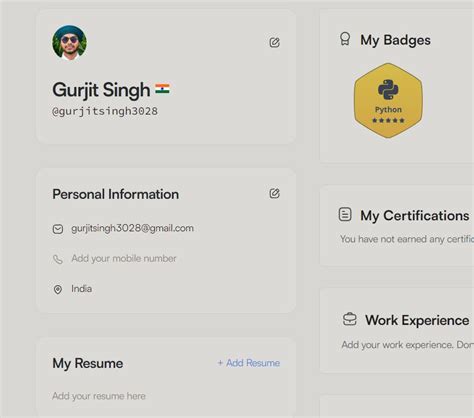
Task: Click the edit icon on profile card
Action: coord(274,42)
